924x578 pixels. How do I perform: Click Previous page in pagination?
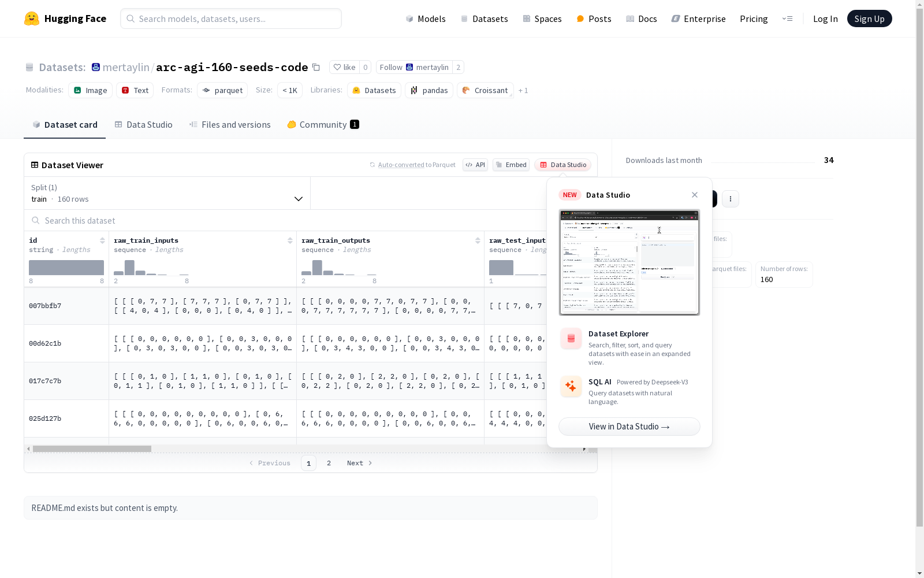click(270, 463)
